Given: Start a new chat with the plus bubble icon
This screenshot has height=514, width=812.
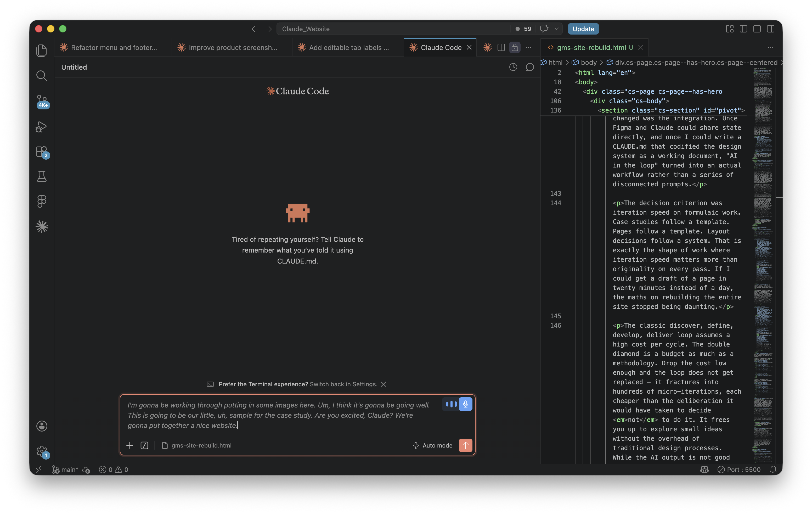Looking at the screenshot, I should 530,67.
